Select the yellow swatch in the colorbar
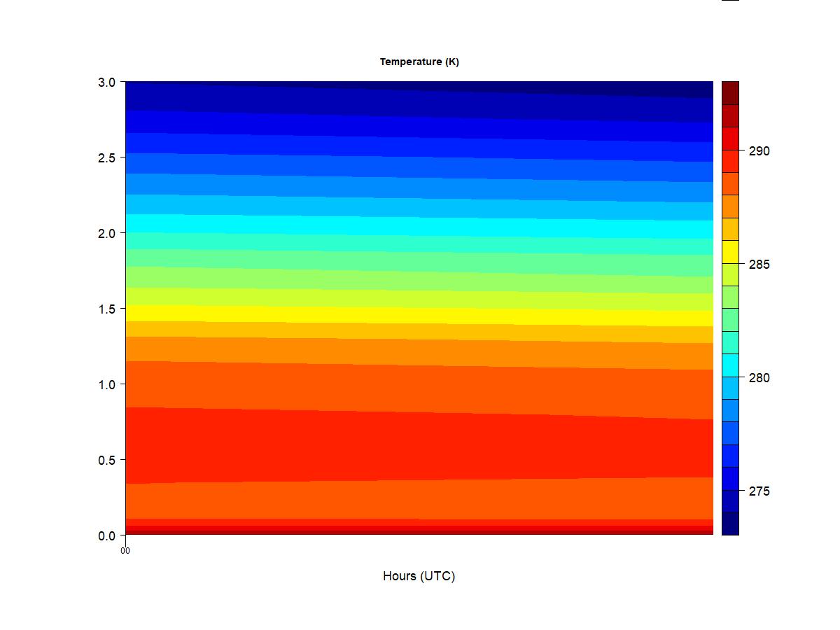The image size is (840, 630). [730, 252]
